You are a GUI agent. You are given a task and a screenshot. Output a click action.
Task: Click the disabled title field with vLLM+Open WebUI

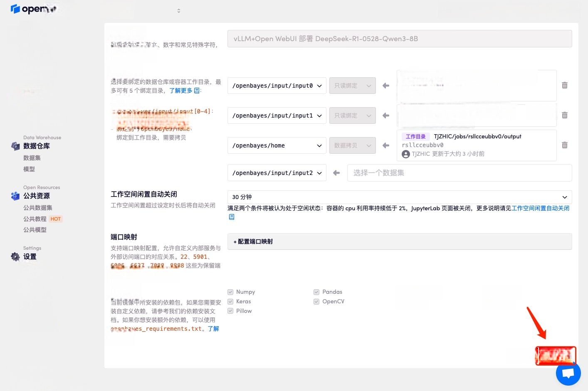click(400, 39)
